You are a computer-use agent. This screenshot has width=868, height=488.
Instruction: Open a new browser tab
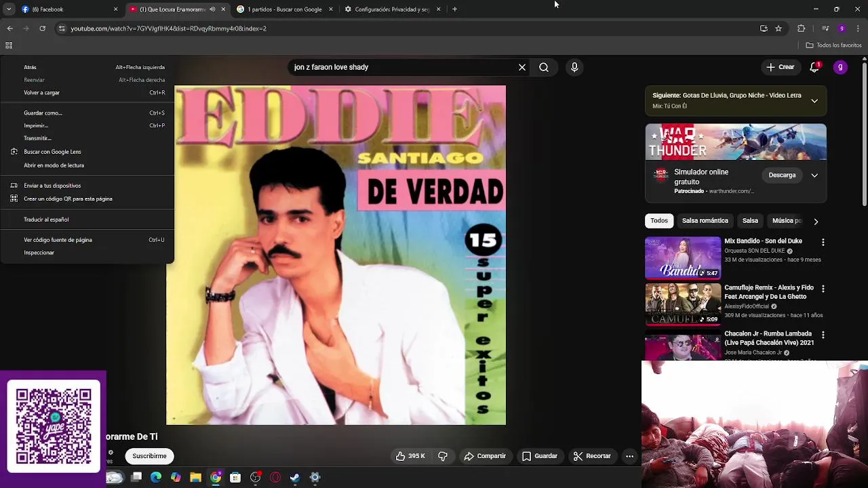tap(454, 9)
